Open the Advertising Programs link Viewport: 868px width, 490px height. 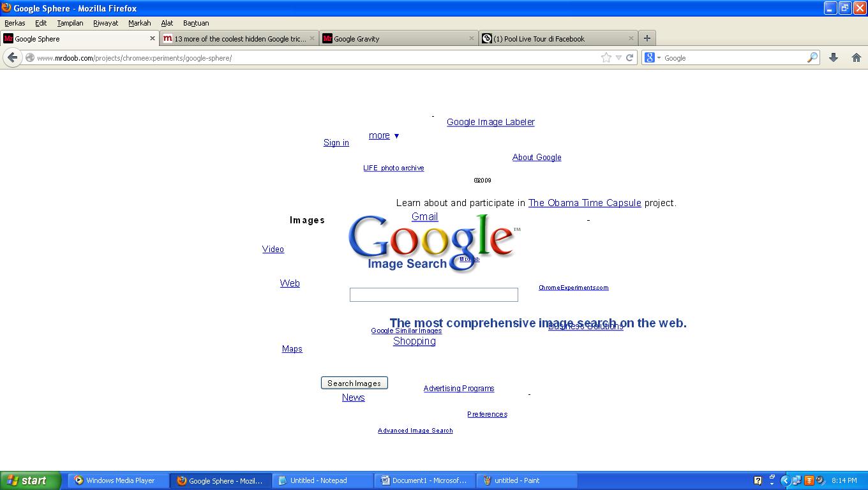click(x=459, y=388)
